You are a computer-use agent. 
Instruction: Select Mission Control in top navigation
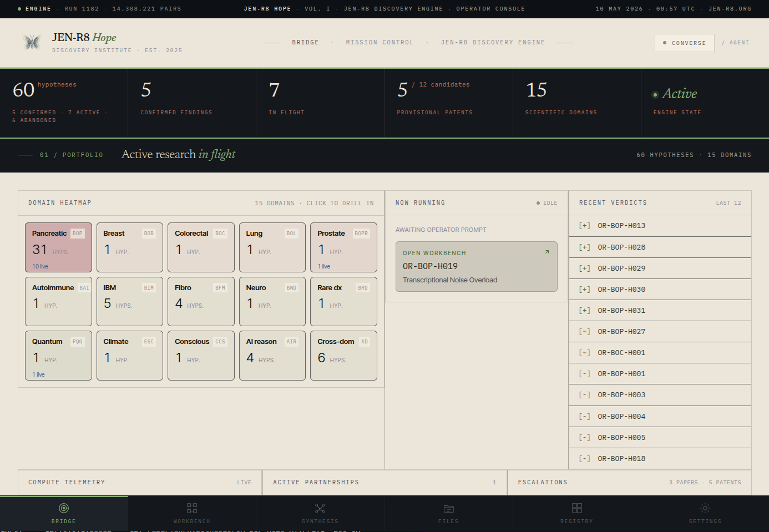380,42
